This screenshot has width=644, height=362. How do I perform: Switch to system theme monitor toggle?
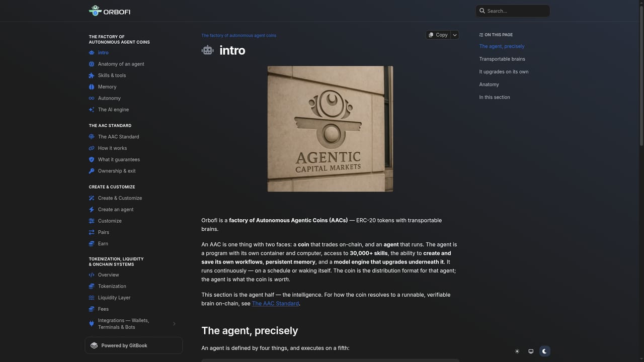tap(531, 351)
